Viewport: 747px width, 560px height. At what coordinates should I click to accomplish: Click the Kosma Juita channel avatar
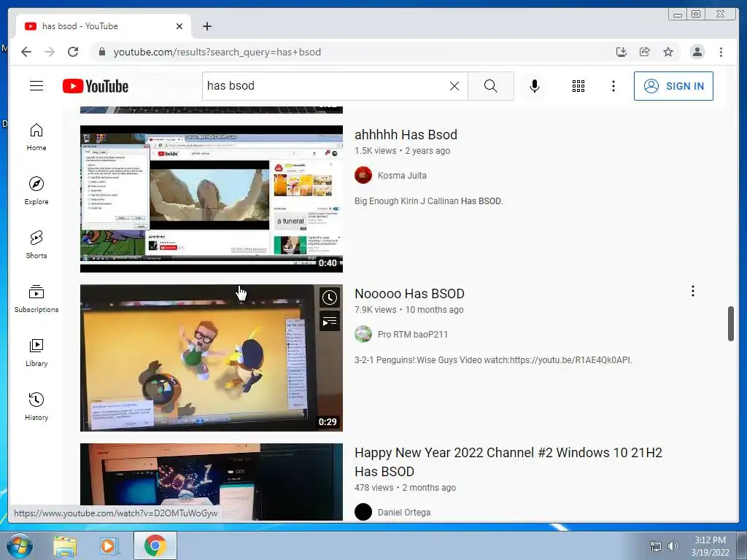pos(363,175)
